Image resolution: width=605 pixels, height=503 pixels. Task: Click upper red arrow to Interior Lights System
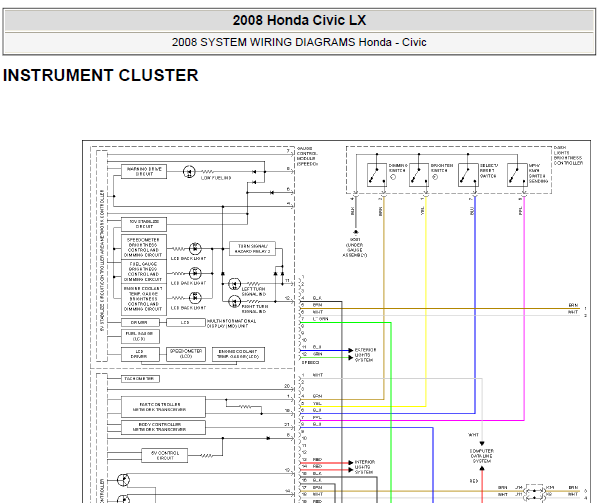click(350, 462)
